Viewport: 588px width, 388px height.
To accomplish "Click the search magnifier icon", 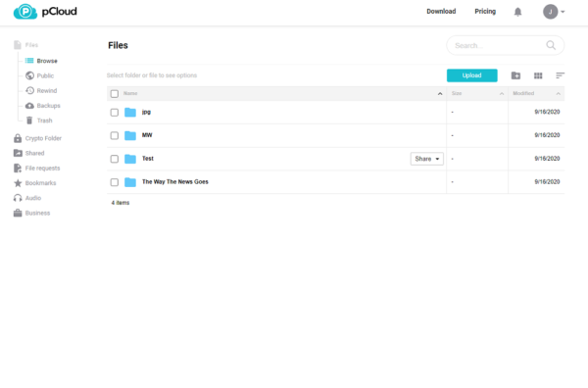I will [x=551, y=45].
